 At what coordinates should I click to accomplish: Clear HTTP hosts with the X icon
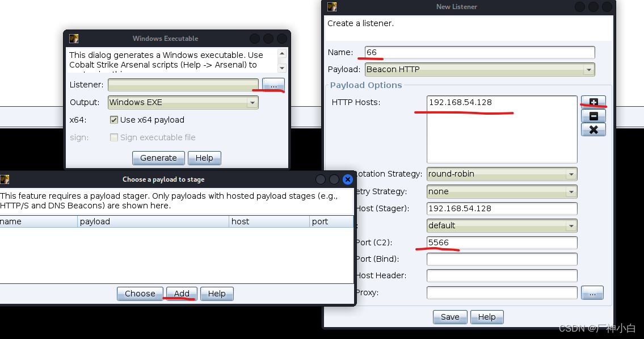[594, 130]
